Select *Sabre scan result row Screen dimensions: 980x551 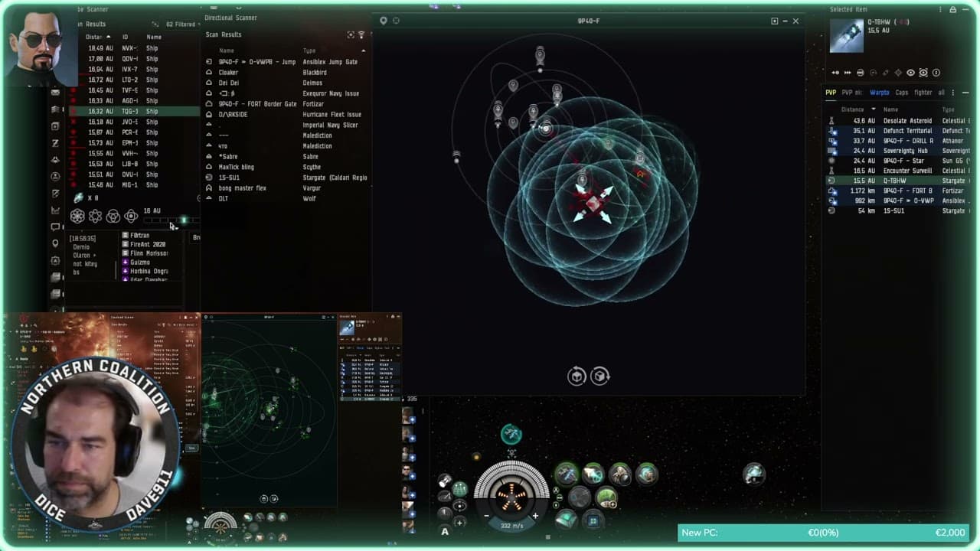(x=286, y=156)
